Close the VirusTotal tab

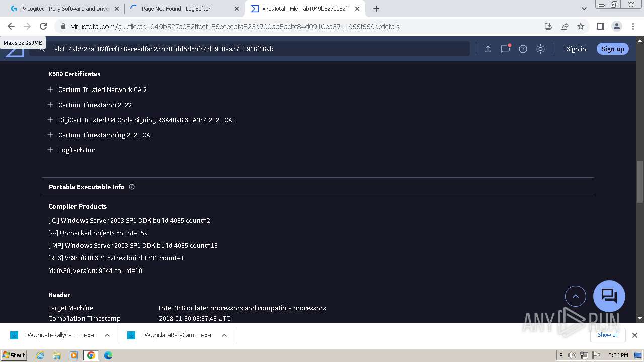[357, 9]
